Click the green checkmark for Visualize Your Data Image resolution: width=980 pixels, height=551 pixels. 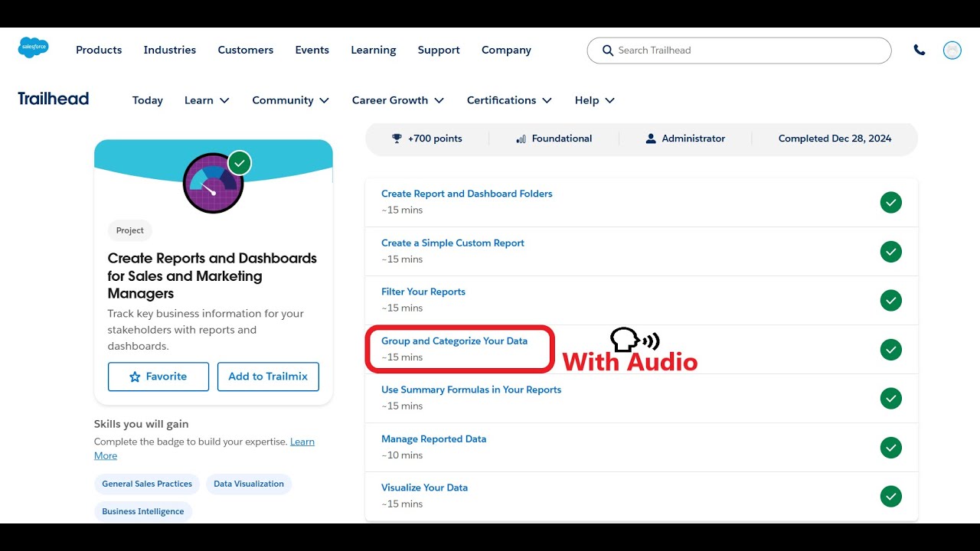(891, 497)
